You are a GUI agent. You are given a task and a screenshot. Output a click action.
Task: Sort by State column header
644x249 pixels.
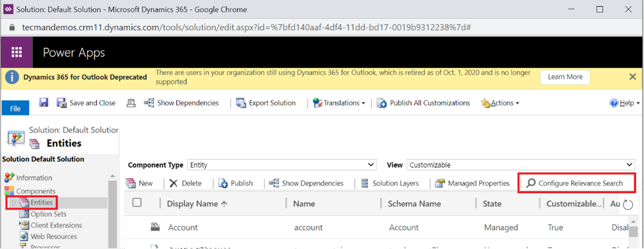pyautogui.click(x=493, y=204)
